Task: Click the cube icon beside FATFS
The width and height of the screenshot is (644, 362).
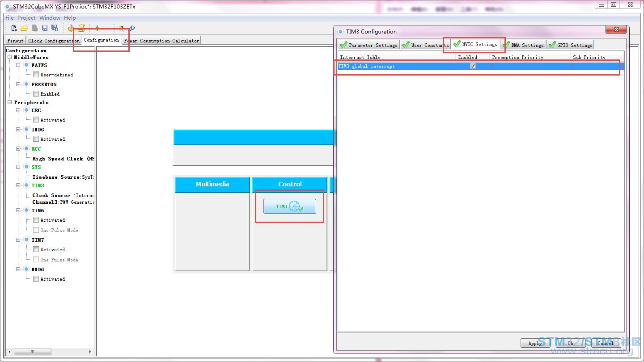Action: pos(26,65)
